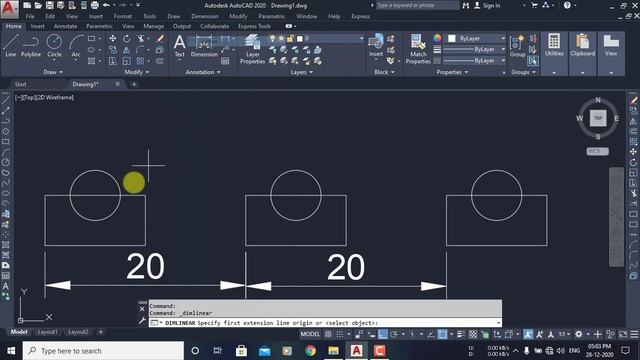The height and width of the screenshot is (360, 640).
Task: Click the Mirror tool icon
Action: pos(127,50)
